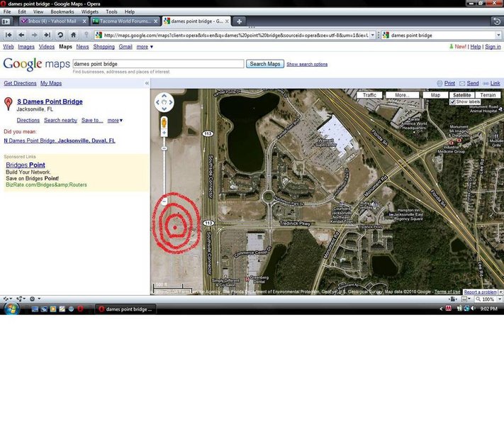Open the zoom 100% dropdown

coord(500,299)
